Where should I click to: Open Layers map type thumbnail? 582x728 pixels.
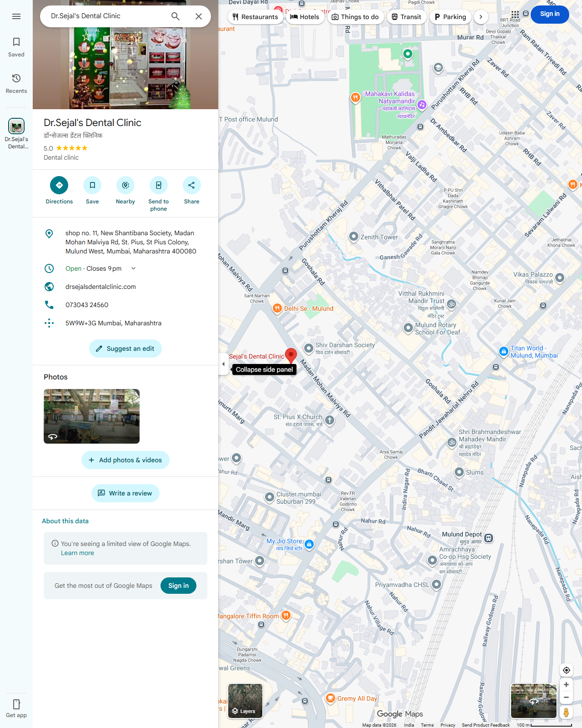click(x=246, y=701)
